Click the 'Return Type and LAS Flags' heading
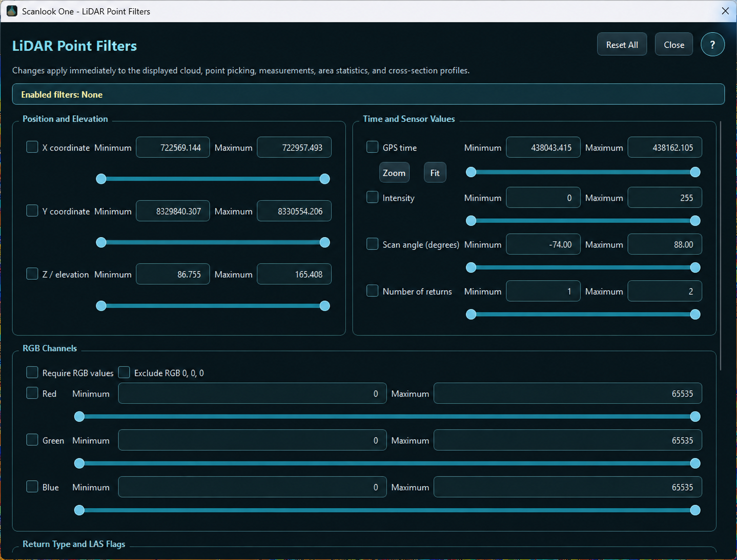Image resolution: width=737 pixels, height=560 pixels. [x=74, y=544]
